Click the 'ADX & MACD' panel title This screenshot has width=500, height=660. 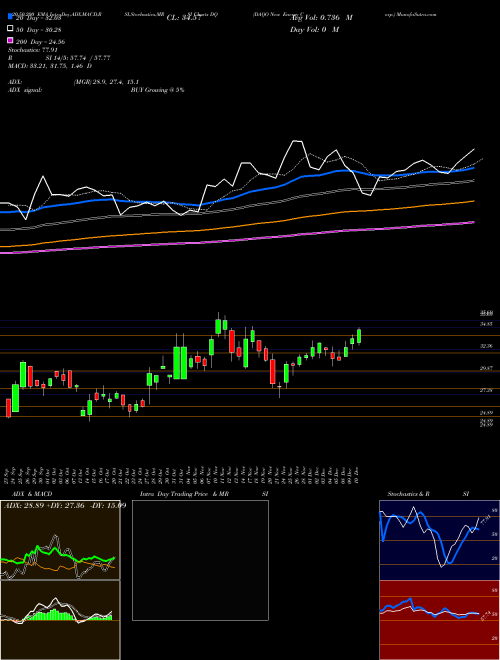coord(32,494)
